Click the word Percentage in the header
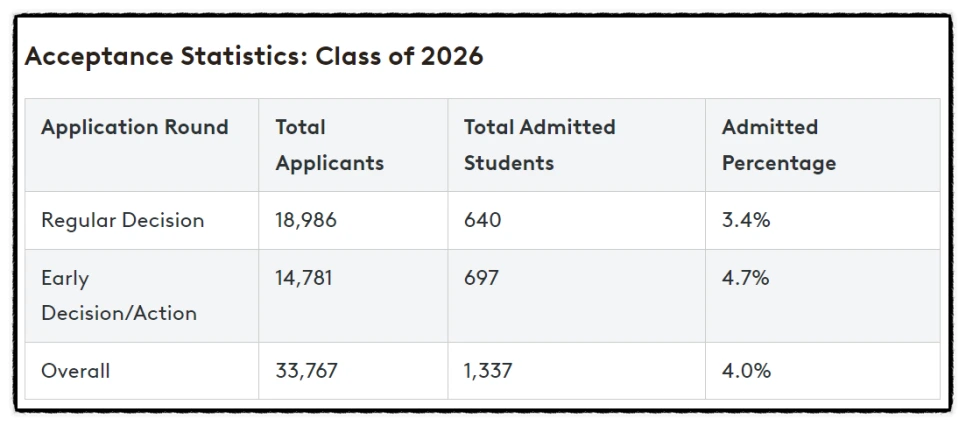 (779, 163)
